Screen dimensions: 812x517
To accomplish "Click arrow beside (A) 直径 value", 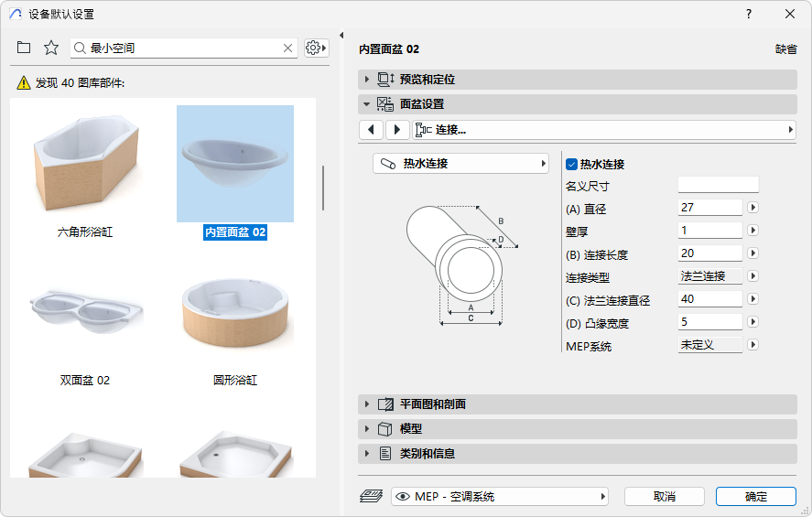I will click(x=753, y=207).
